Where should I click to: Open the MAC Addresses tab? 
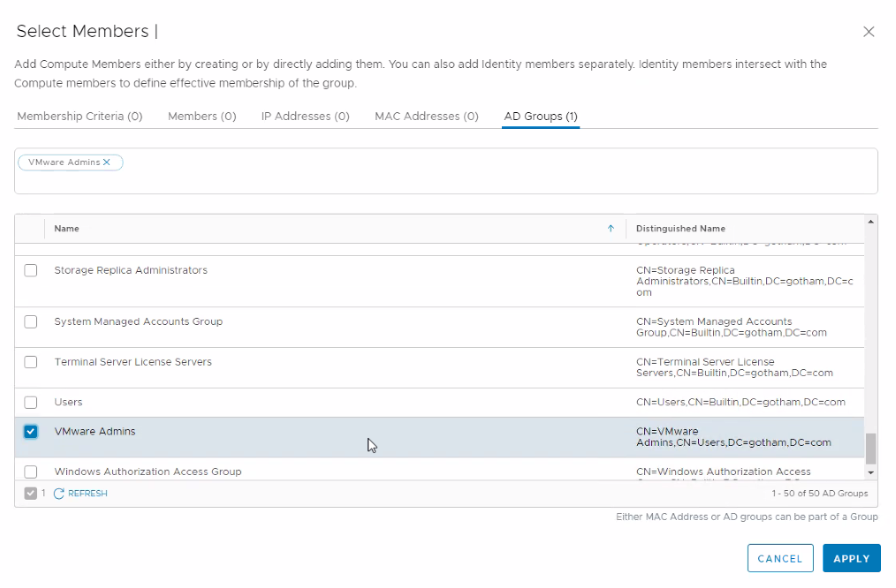(427, 117)
